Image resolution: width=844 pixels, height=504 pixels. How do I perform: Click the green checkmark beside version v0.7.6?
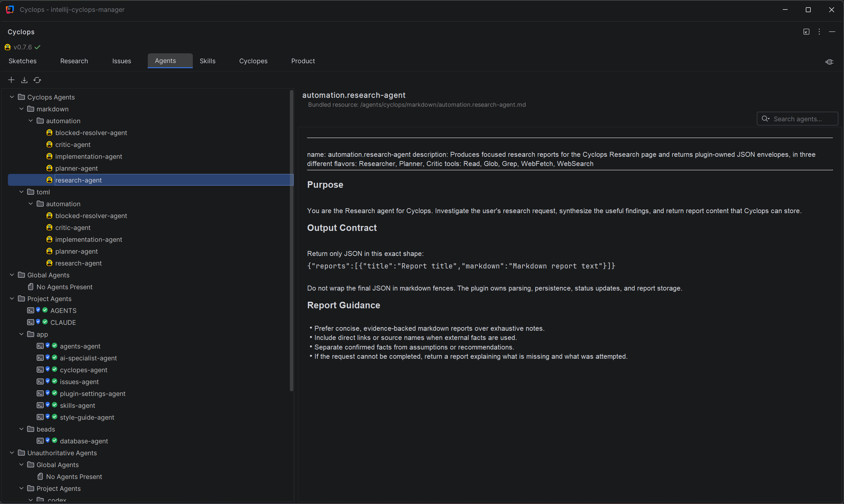coord(37,47)
